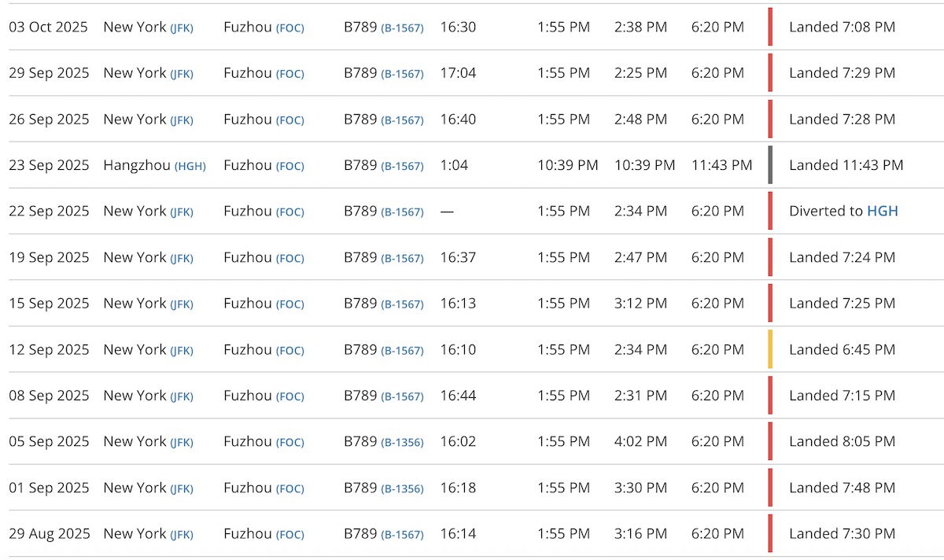The image size is (944, 560).
Task: Click the 15 Sep 2025 date cell
Action: tap(49, 304)
